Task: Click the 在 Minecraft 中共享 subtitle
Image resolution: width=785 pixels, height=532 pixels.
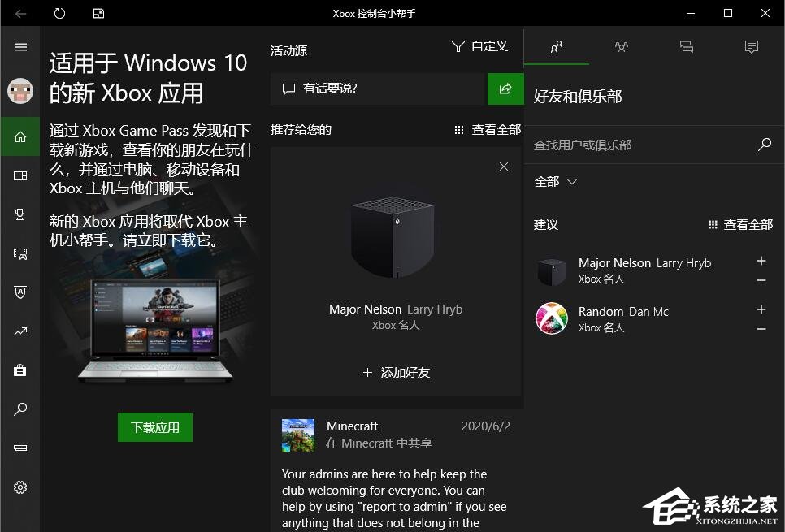Action: coord(379,443)
